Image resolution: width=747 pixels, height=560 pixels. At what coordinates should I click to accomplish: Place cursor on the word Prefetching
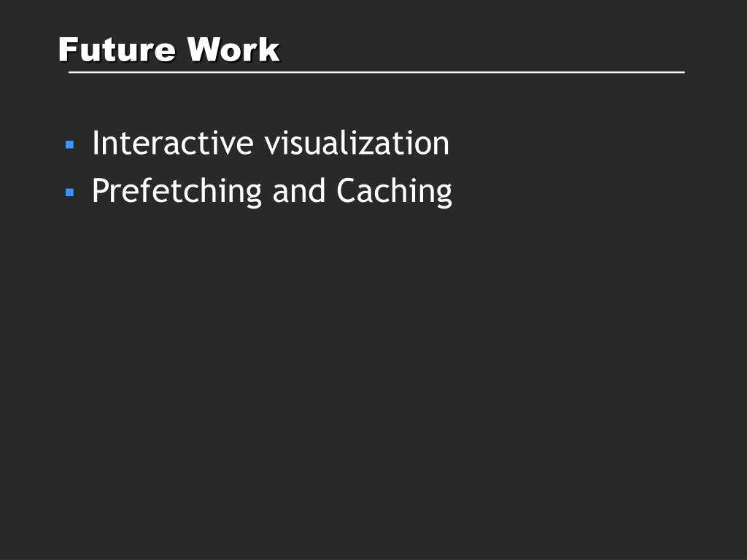[177, 192]
